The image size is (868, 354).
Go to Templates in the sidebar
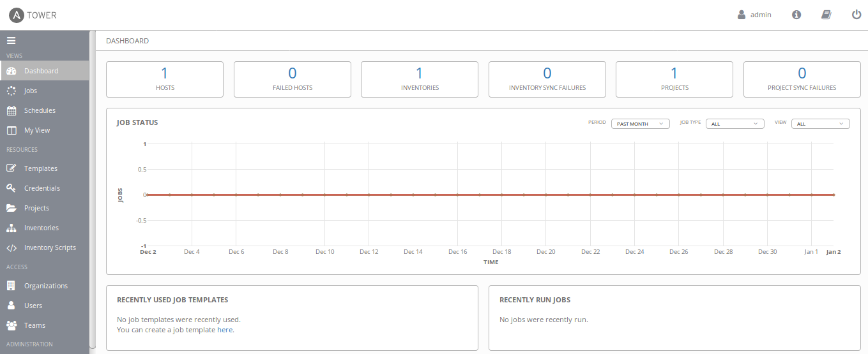(x=41, y=168)
